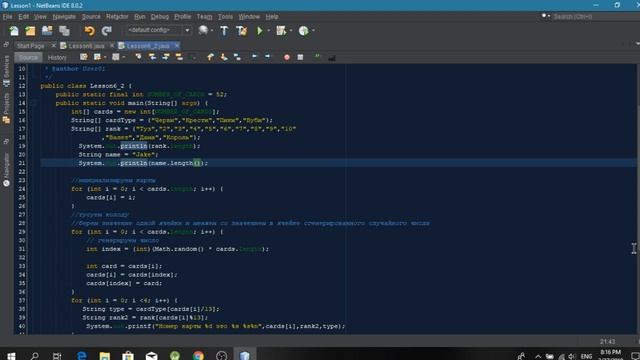Expand the globe browser icon dropdown arrow
The height and width of the screenshot is (360, 640).
point(211,30)
